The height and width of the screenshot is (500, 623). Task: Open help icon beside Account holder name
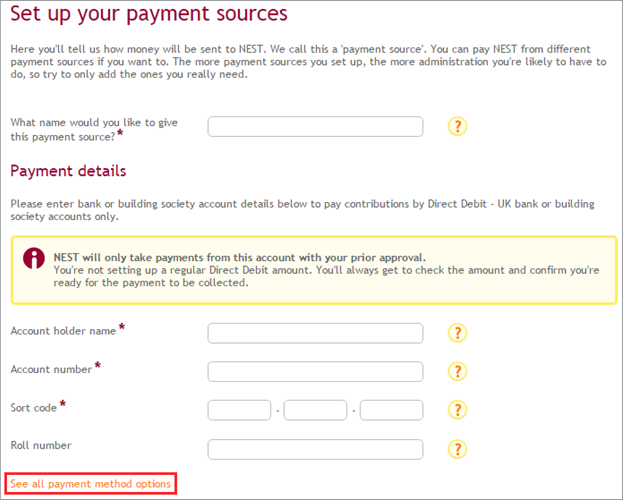click(x=457, y=333)
